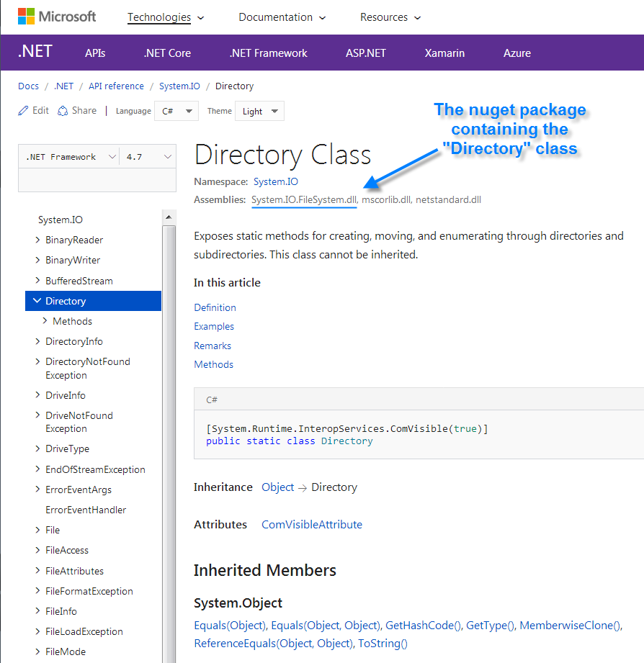Expand the DirectoryInfo tree node
This screenshot has width=644, height=663.
[37, 341]
